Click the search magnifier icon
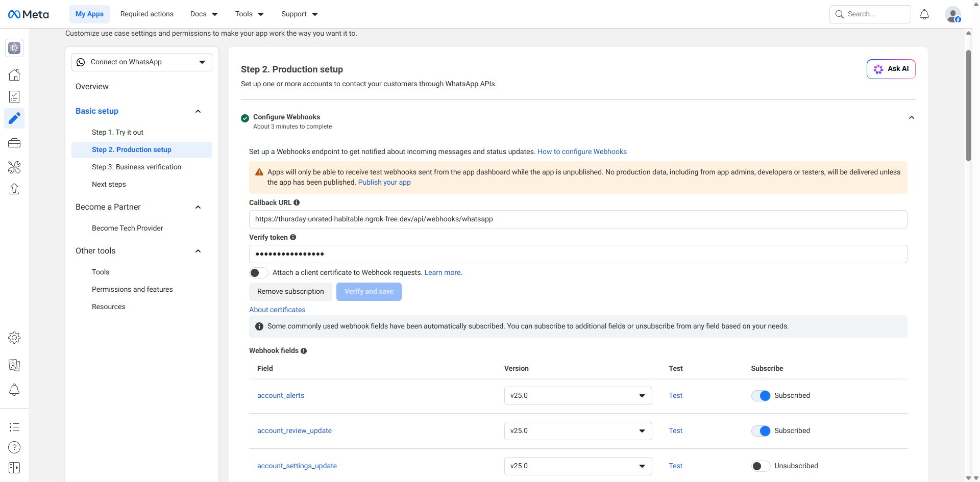The width and height of the screenshot is (980, 482). (x=840, y=14)
